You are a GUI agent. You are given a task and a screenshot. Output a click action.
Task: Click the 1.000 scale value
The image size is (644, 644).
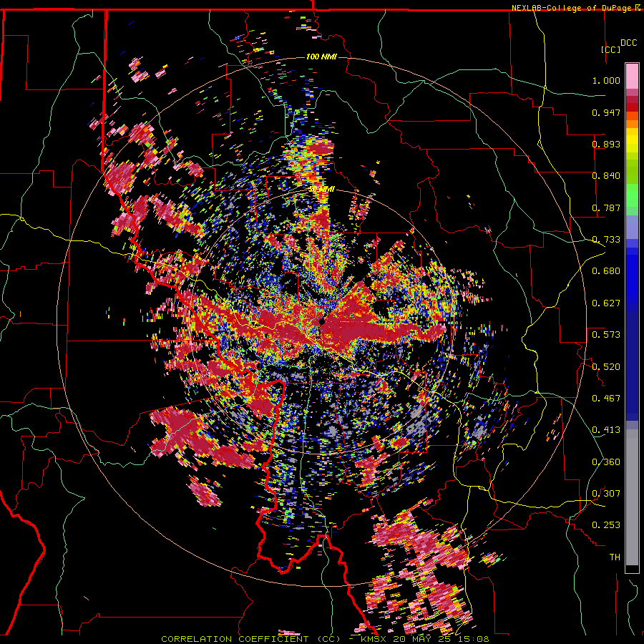[606, 80]
